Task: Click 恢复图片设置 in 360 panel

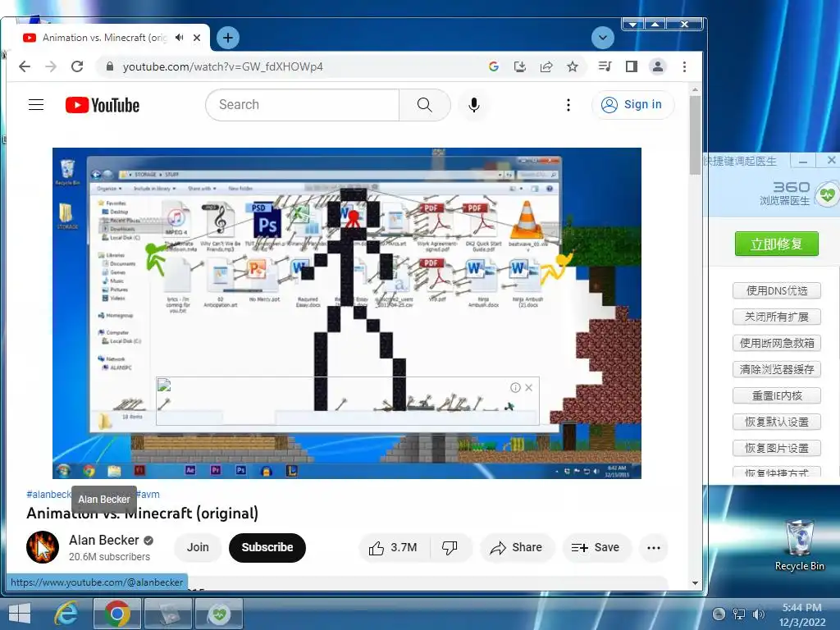Action: click(776, 448)
